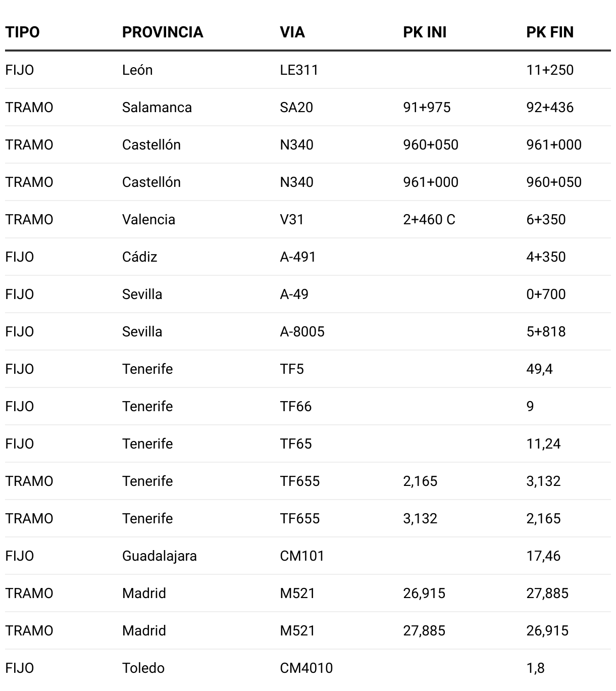Click the 91+975 start point cell
Viewport: 616px width, 691px height.
point(427,107)
